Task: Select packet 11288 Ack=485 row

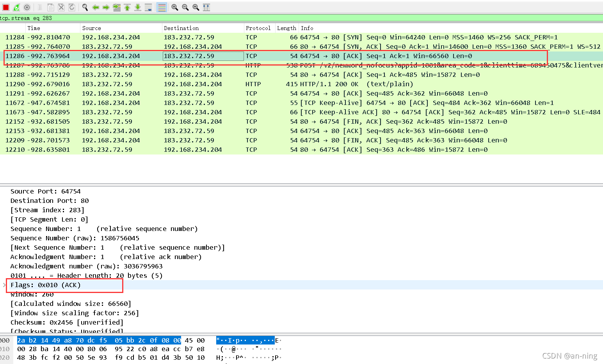Action: pyautogui.click(x=301, y=75)
